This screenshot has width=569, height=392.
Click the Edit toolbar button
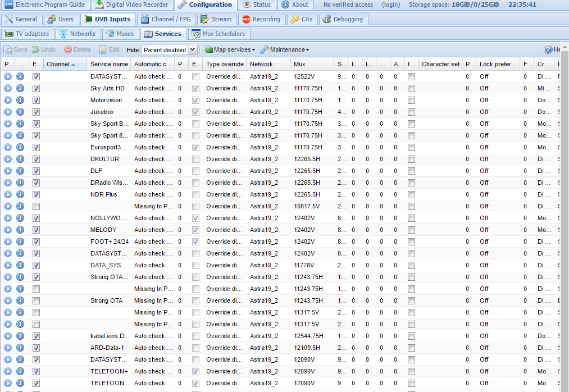[109, 49]
